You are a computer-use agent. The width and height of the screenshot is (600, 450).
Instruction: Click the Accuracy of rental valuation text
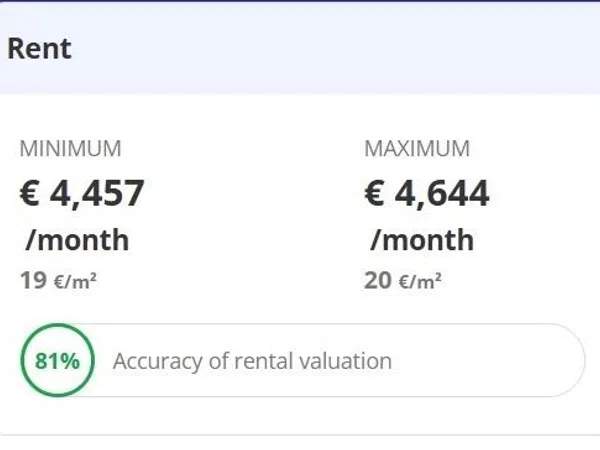[x=253, y=361]
